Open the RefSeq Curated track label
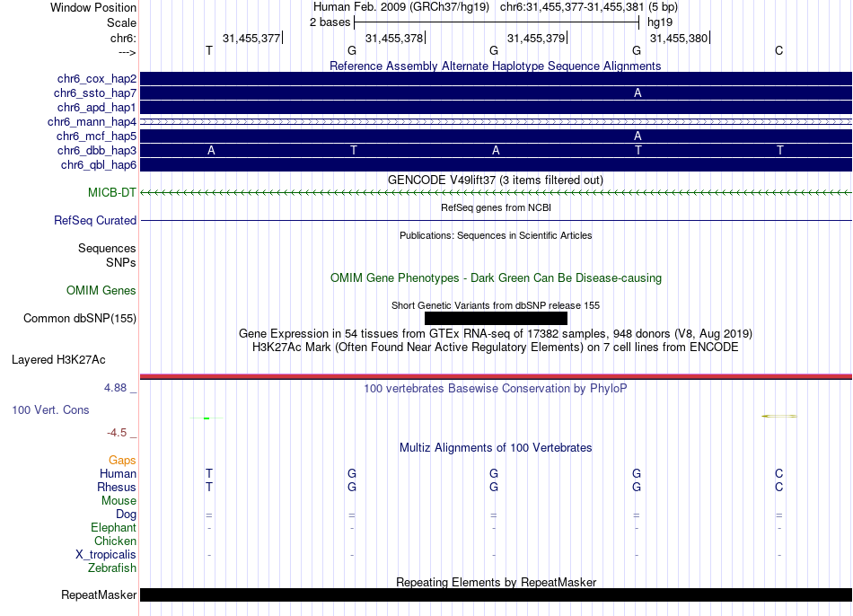This screenshot has width=853, height=616. [x=95, y=220]
